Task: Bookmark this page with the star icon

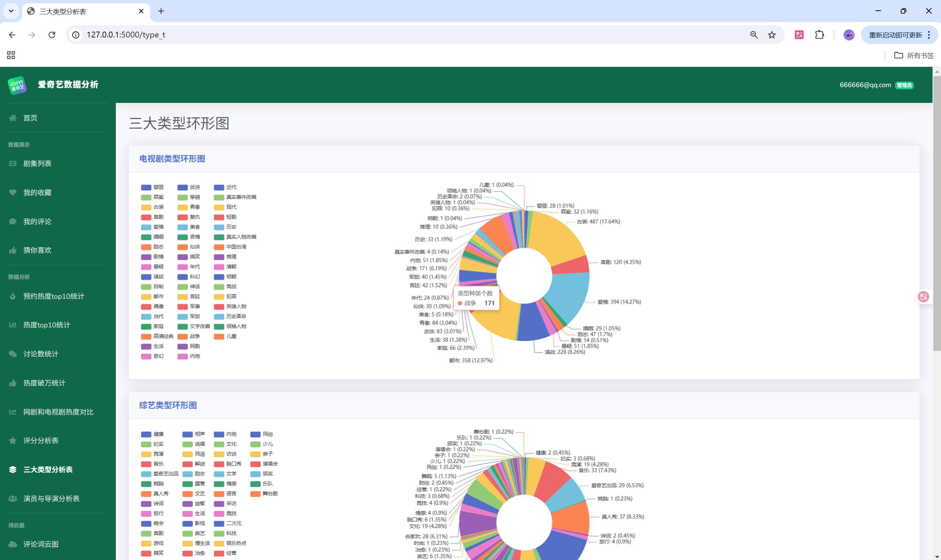Action: click(x=771, y=35)
